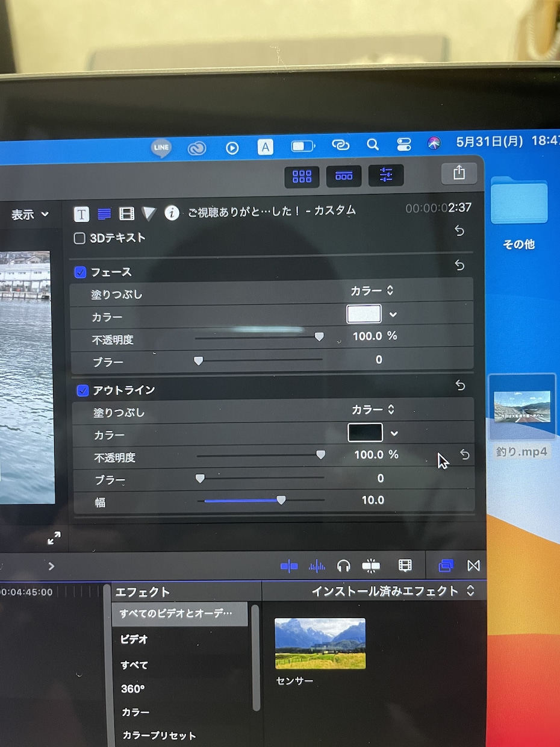Click the face white color swatch
Image resolution: width=560 pixels, height=747 pixels.
click(364, 314)
